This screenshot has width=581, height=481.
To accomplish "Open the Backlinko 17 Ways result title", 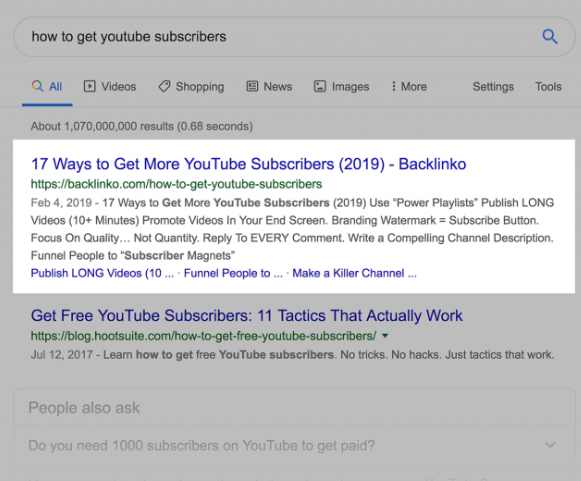I will pos(249,164).
